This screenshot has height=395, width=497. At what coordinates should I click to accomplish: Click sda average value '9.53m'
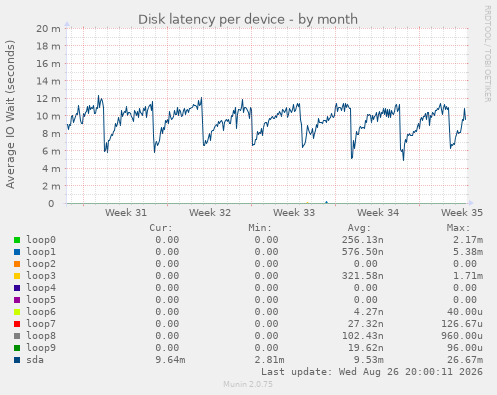pos(369,360)
